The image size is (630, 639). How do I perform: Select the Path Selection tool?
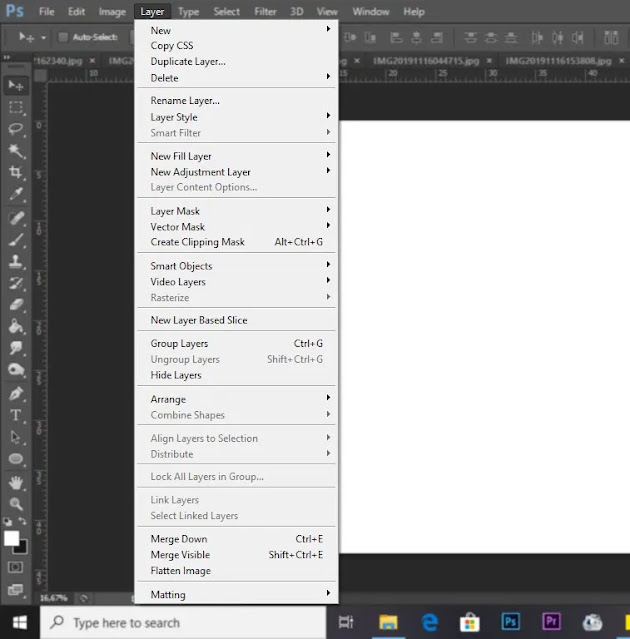16,437
